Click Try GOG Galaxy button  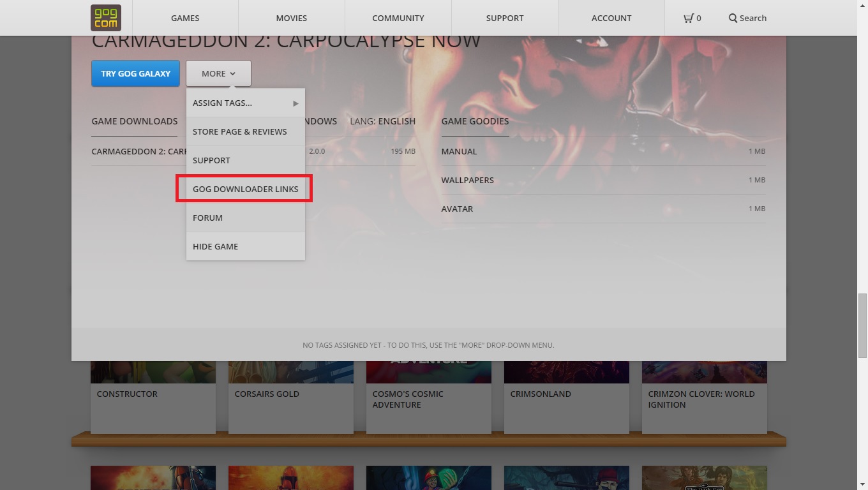coord(135,73)
